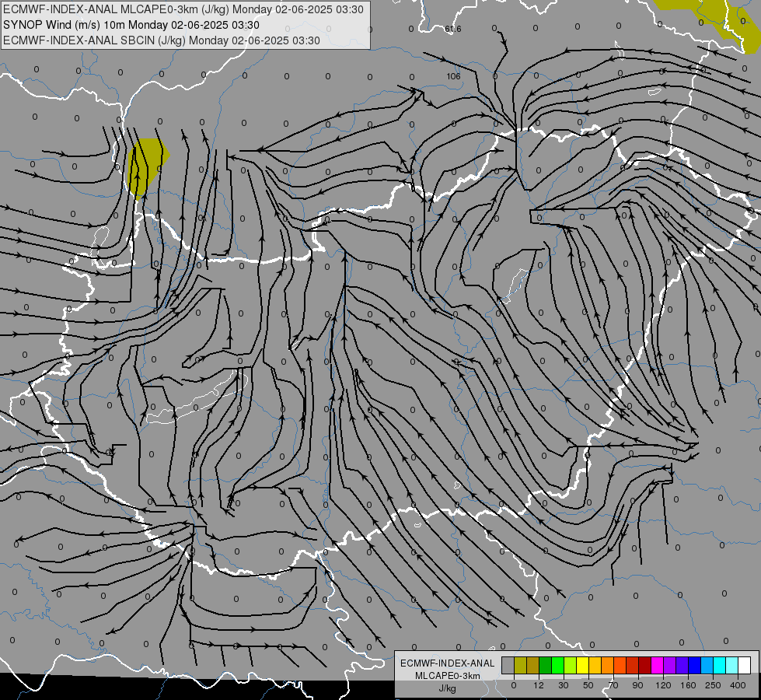
Task: Click the orange-red legend swatch
Action: point(620,665)
